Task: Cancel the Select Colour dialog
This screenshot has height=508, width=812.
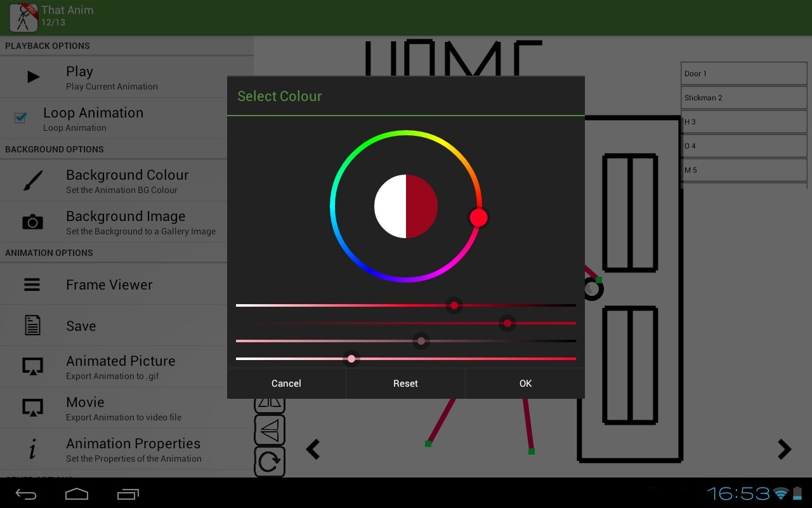Action: [286, 384]
